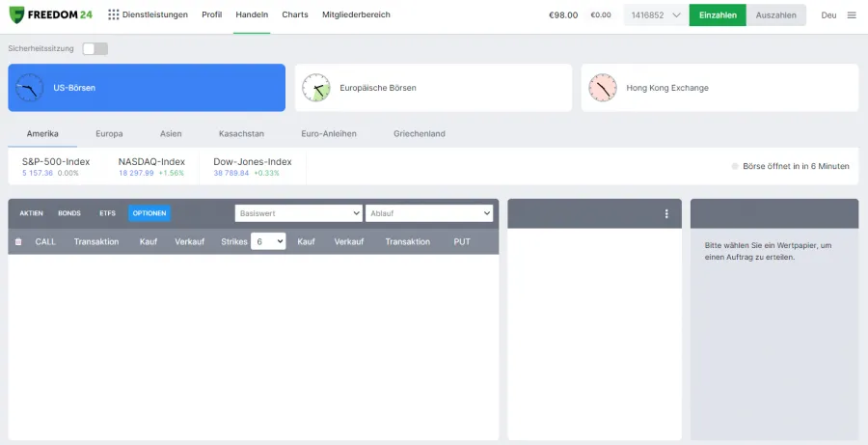Switch to the Asien tab

171,133
